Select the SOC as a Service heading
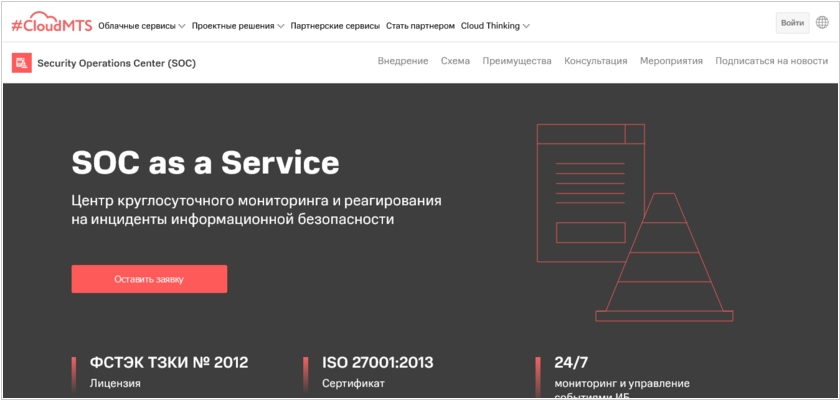 coord(205,162)
